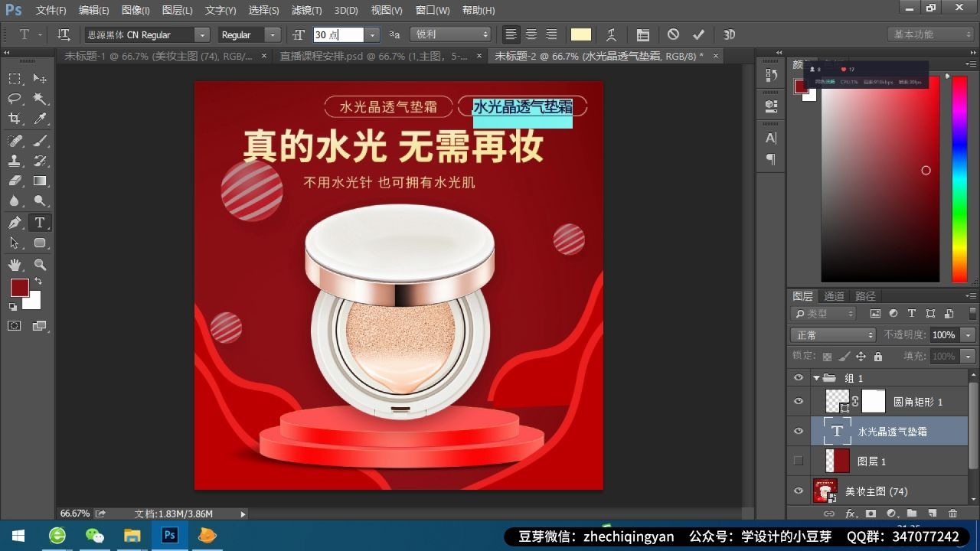Toggle lock all for layer

click(x=877, y=357)
